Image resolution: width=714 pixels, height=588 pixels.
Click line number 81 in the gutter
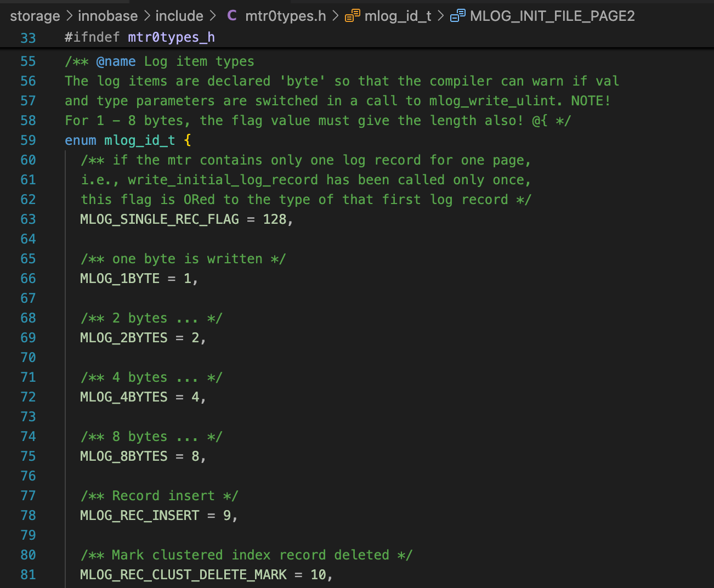click(28, 575)
